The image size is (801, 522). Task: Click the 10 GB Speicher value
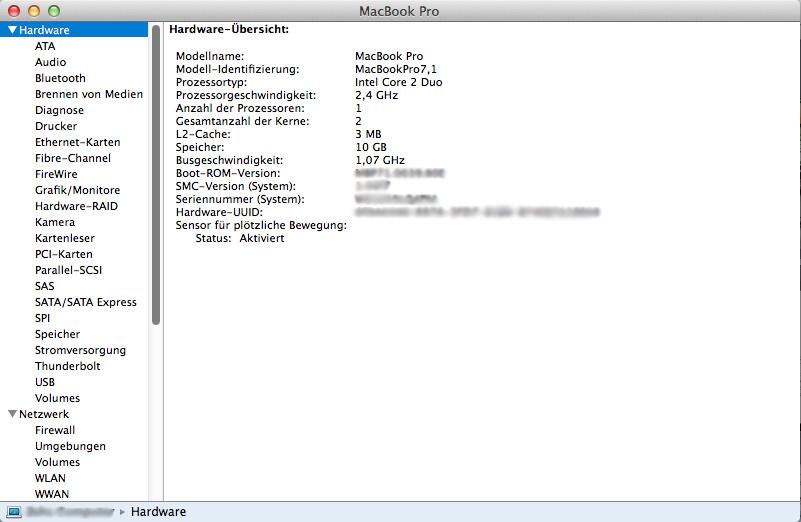371,147
